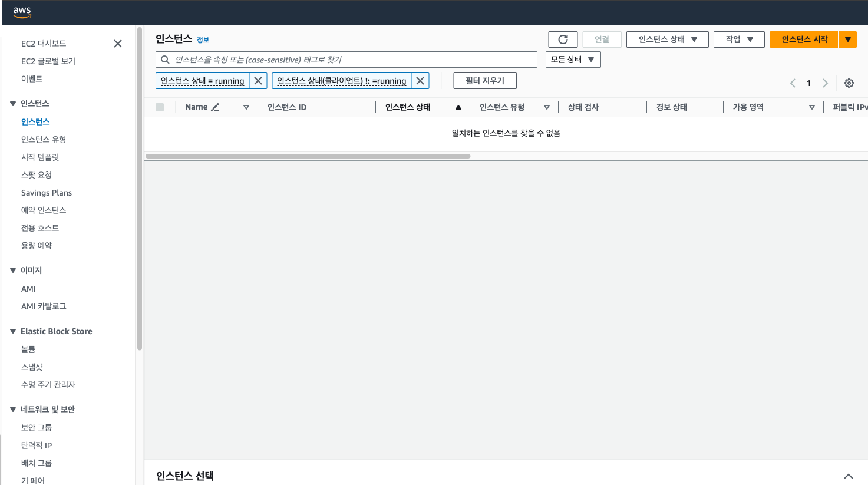The image size is (868, 485).
Task: Open Name column filter arrow
Action: 246,107
